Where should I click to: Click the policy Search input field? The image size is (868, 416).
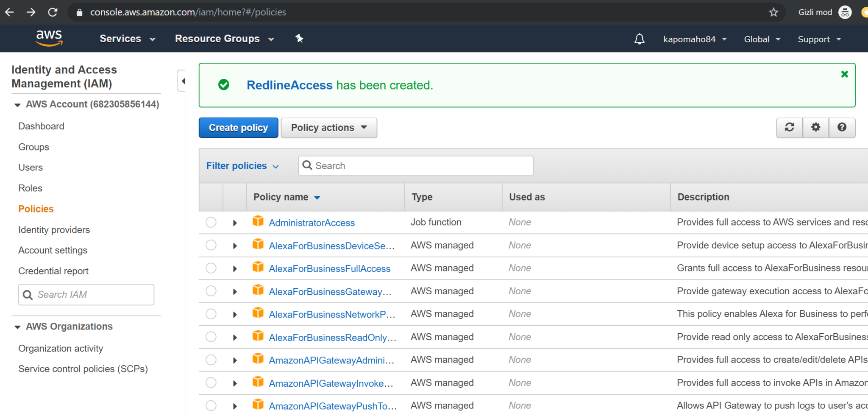pos(415,166)
